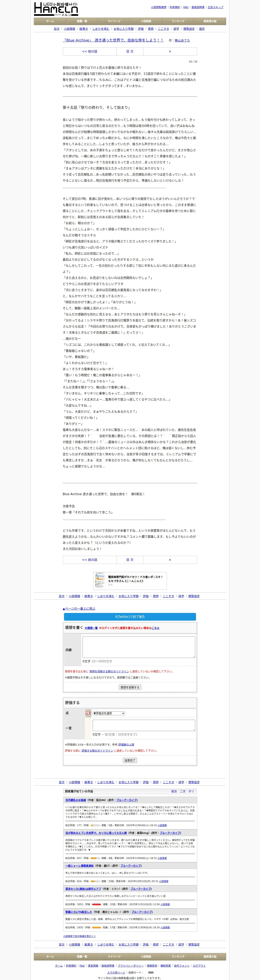Click ページの一番上に飛ぶ link
Viewport: 260px width, 980px height.
point(79,609)
